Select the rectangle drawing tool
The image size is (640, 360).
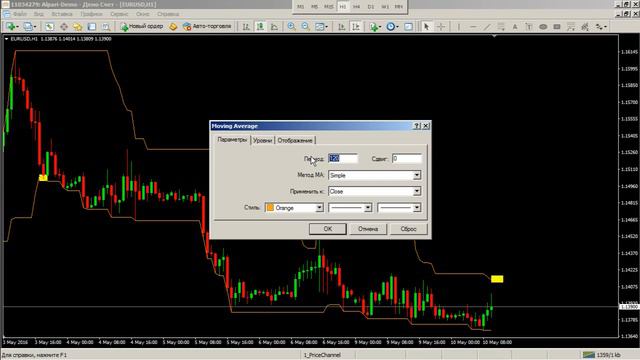(557, 27)
